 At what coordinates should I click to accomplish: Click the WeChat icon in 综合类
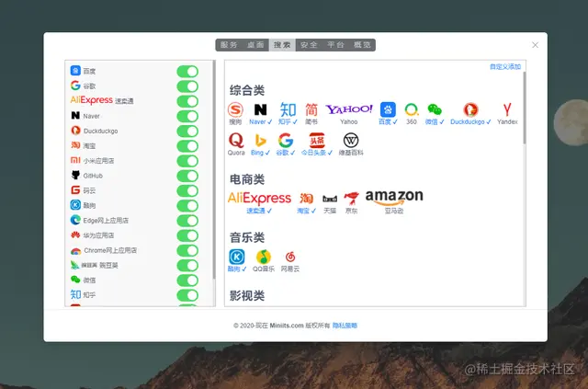point(435,109)
